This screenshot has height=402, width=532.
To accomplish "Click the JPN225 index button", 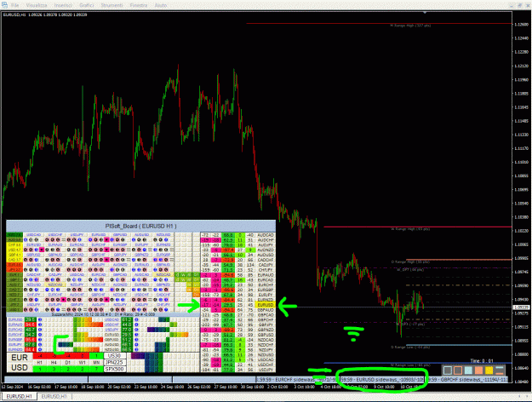I will point(115,362).
